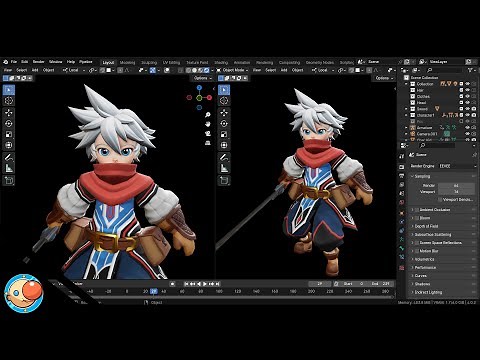
Task: Collapse the Sampling panel
Action: tap(412, 176)
